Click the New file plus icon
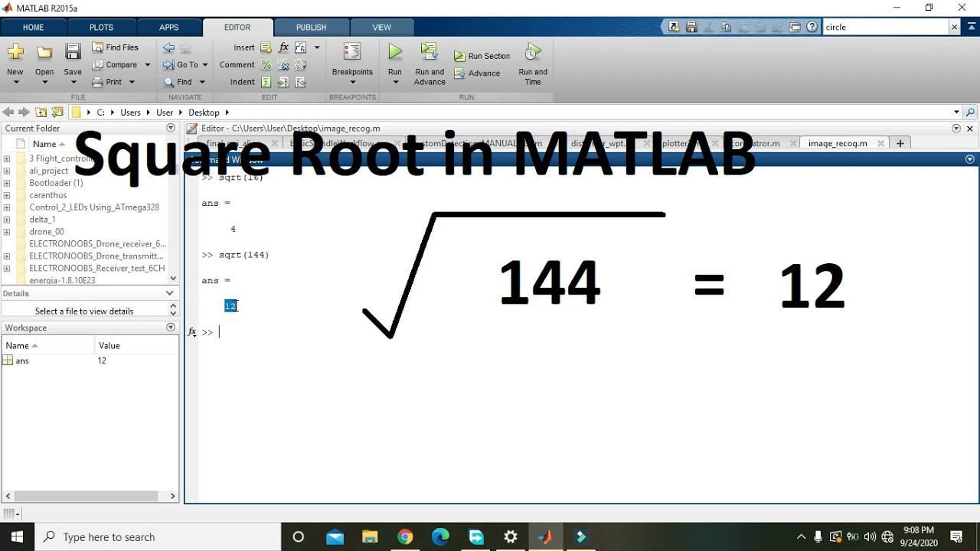 (15, 52)
